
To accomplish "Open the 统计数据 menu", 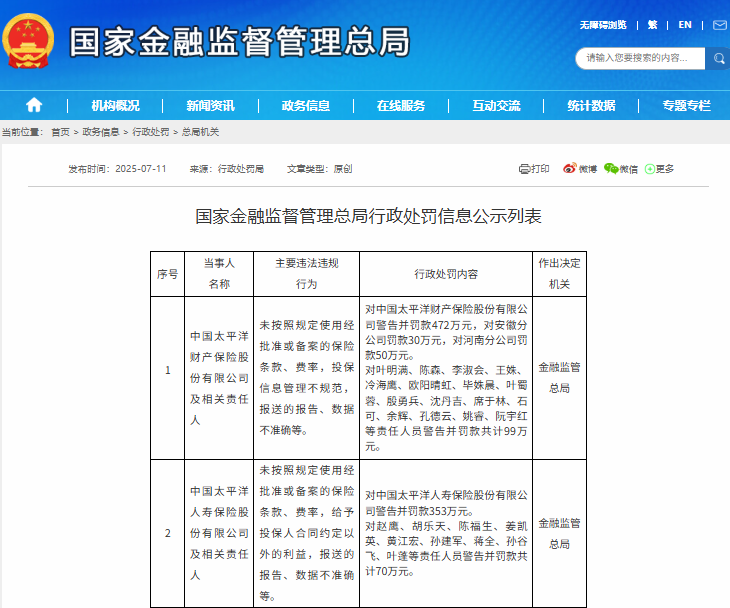I will pyautogui.click(x=591, y=106).
